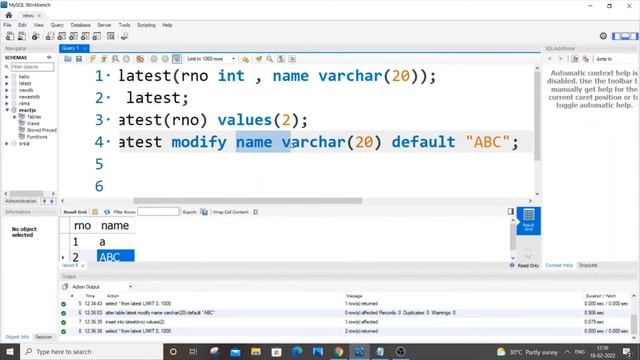Click the beautify query broom icon
This screenshot has width=640, height=360.
click(259, 59)
